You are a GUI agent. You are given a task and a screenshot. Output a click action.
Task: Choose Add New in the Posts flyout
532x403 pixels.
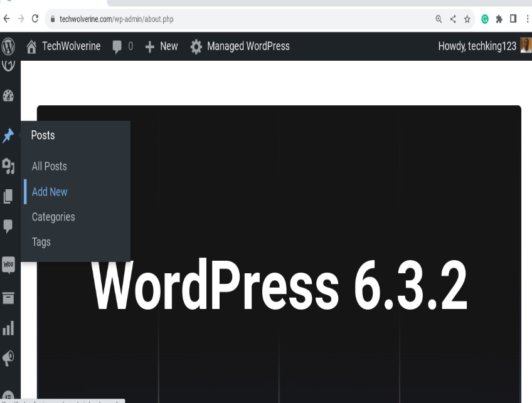tap(50, 192)
